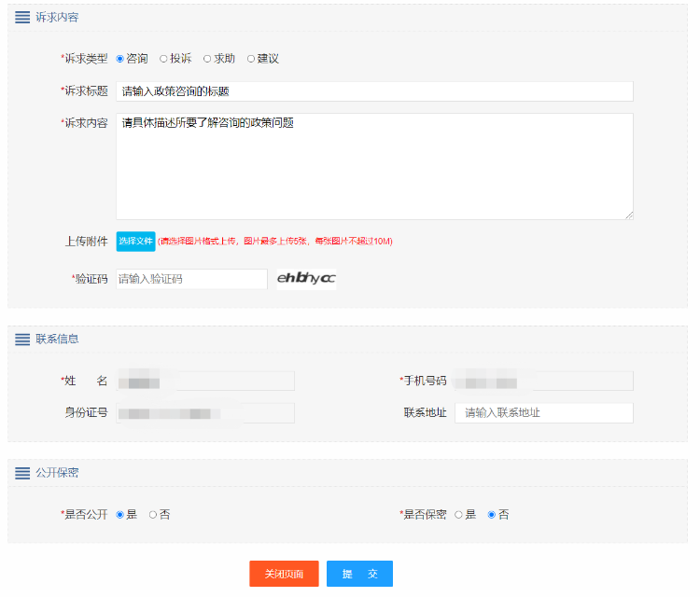Select the 求助 request type radio
The width and height of the screenshot is (700, 597).
click(207, 59)
